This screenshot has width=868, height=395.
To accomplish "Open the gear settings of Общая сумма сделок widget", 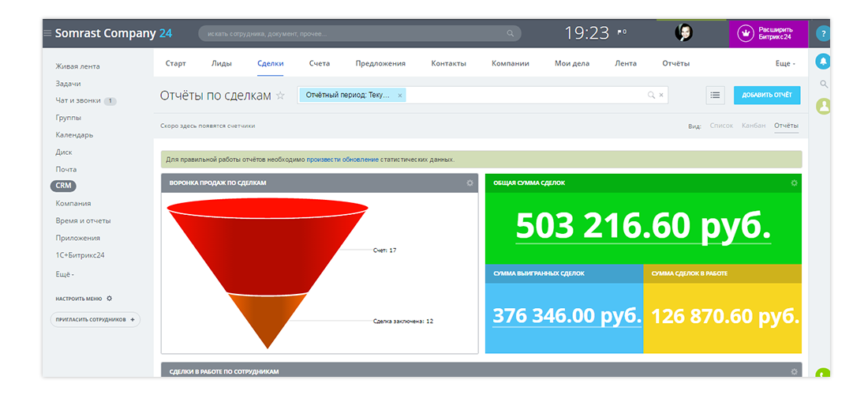I will pyautogui.click(x=794, y=182).
